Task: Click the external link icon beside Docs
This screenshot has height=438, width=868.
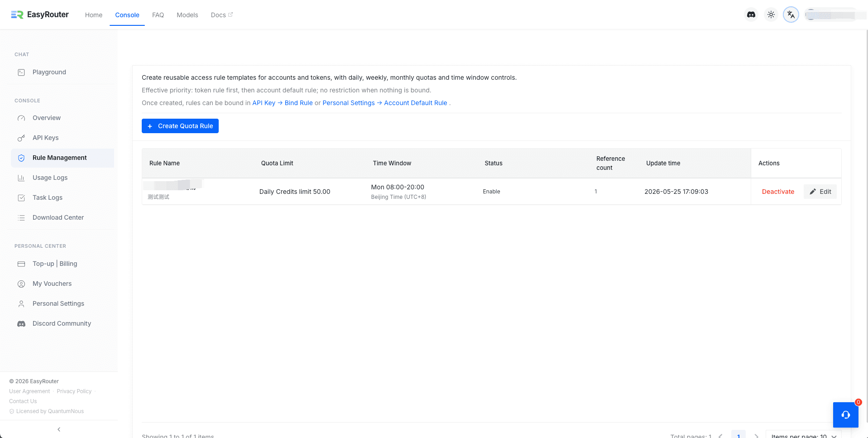Action: pyautogui.click(x=230, y=14)
